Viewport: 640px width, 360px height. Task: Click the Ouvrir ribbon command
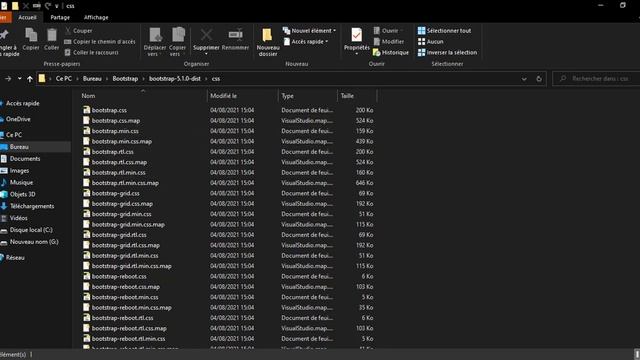[386, 31]
